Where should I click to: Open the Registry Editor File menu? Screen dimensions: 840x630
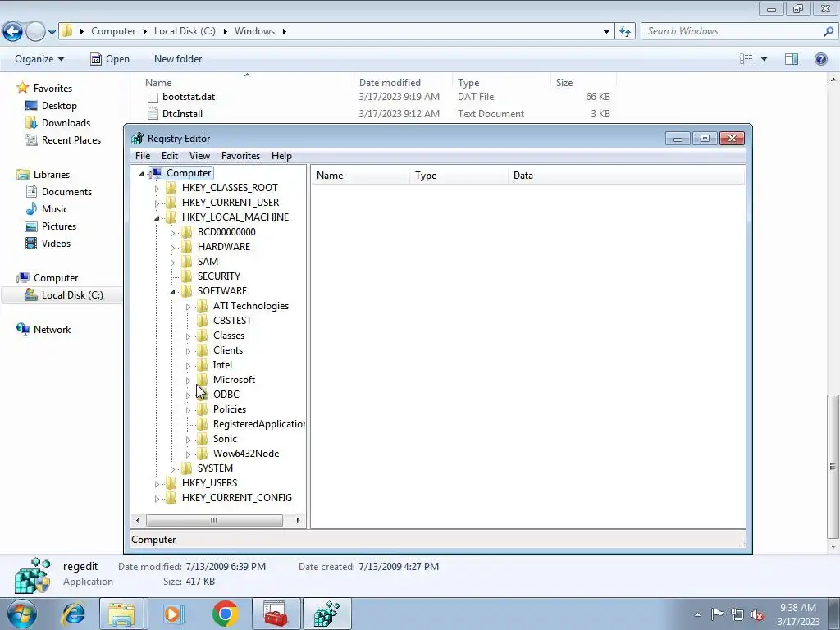tap(143, 156)
